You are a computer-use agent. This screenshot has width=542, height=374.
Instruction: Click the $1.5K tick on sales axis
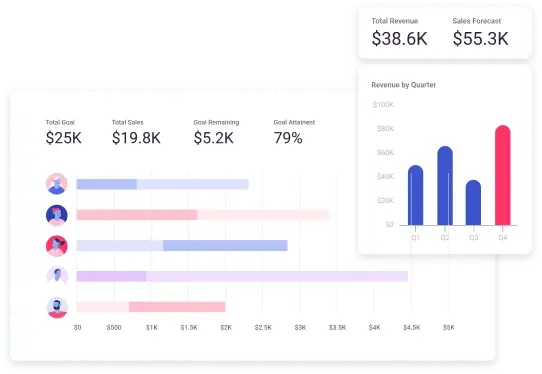[x=189, y=327]
